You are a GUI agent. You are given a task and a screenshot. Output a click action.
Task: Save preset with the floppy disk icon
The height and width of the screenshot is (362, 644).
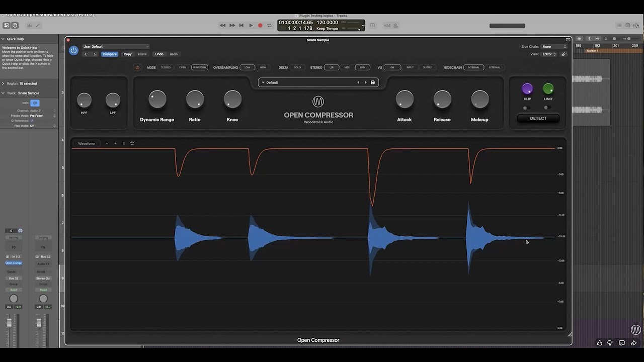[x=373, y=82]
